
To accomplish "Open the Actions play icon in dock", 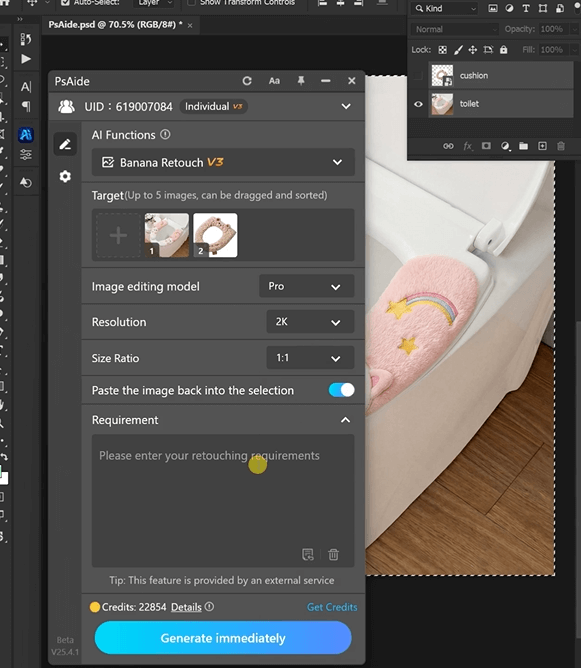I will coord(26,59).
